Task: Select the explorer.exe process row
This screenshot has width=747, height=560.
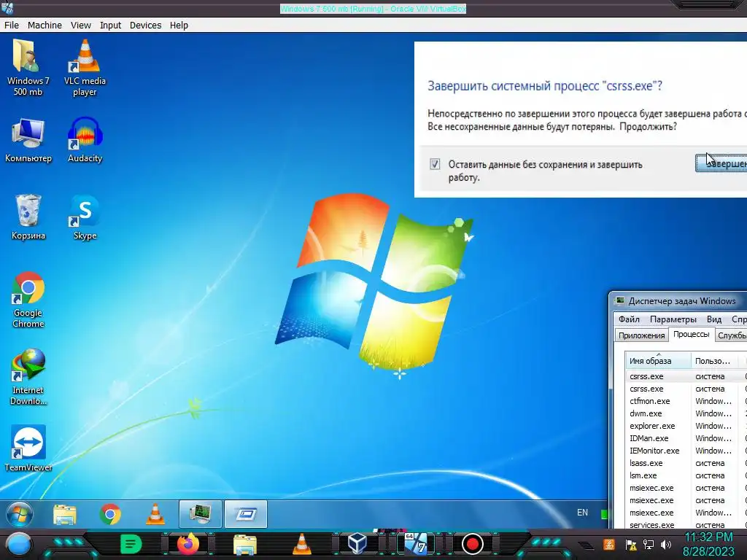Action: click(686, 426)
